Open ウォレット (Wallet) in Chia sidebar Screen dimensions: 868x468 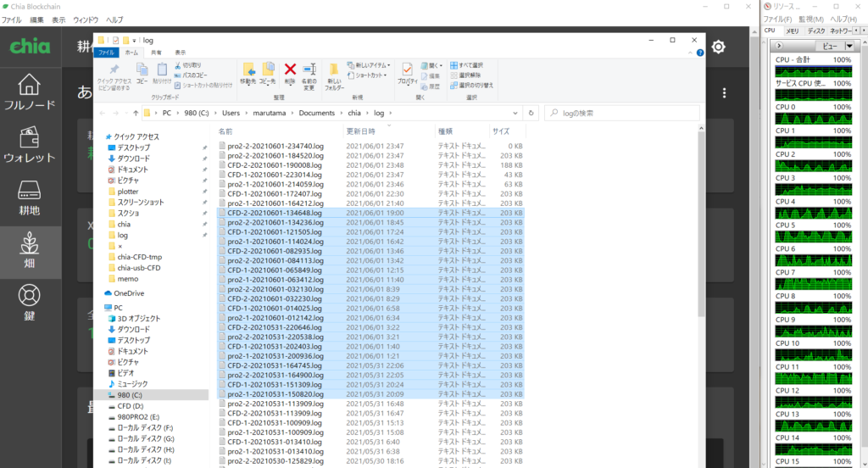[x=30, y=145]
